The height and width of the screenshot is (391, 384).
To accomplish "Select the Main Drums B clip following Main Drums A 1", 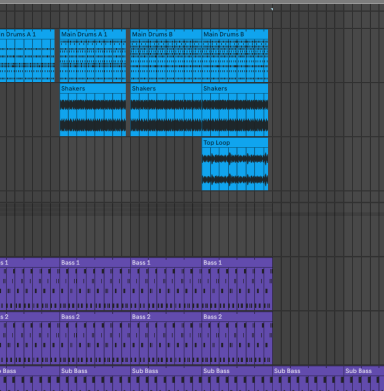I will click(x=166, y=56).
